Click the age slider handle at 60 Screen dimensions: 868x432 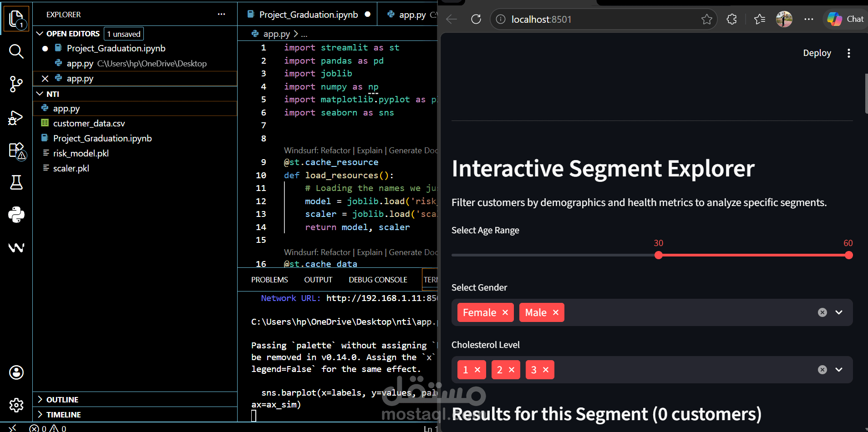[849, 255]
